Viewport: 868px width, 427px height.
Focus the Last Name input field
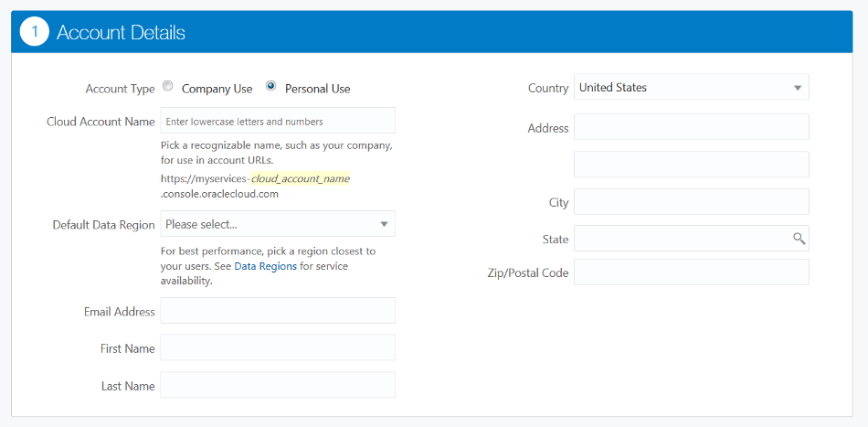point(278,385)
